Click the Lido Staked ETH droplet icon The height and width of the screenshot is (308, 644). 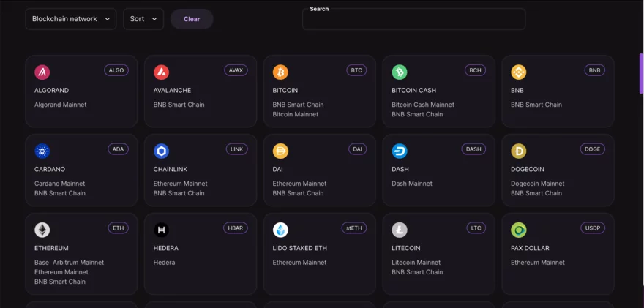(x=280, y=230)
